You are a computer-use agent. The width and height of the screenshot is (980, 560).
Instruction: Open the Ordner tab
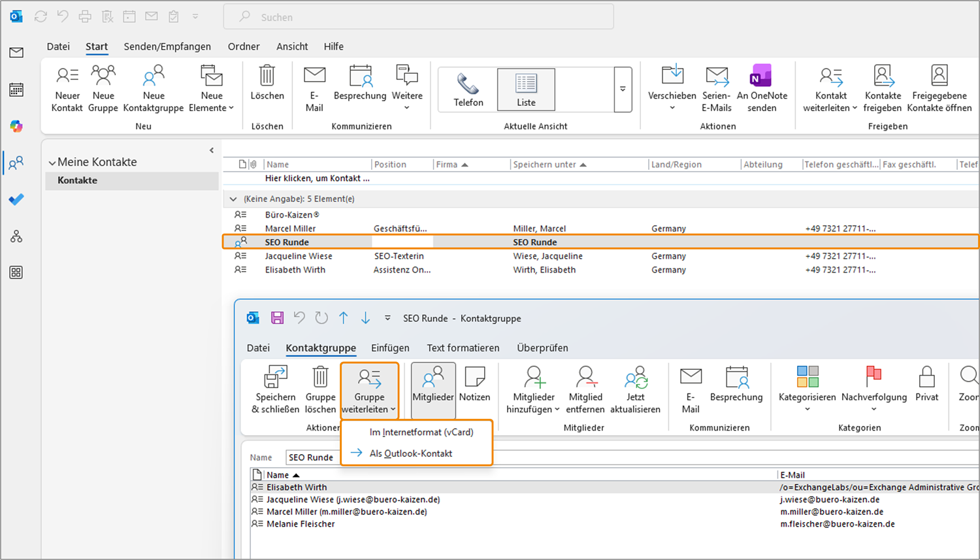coord(244,46)
